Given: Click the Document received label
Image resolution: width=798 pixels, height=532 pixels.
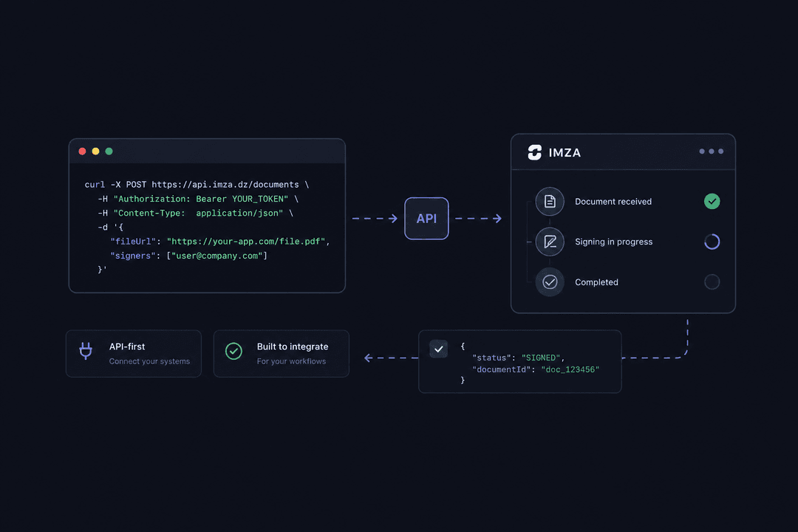Looking at the screenshot, I should point(613,202).
